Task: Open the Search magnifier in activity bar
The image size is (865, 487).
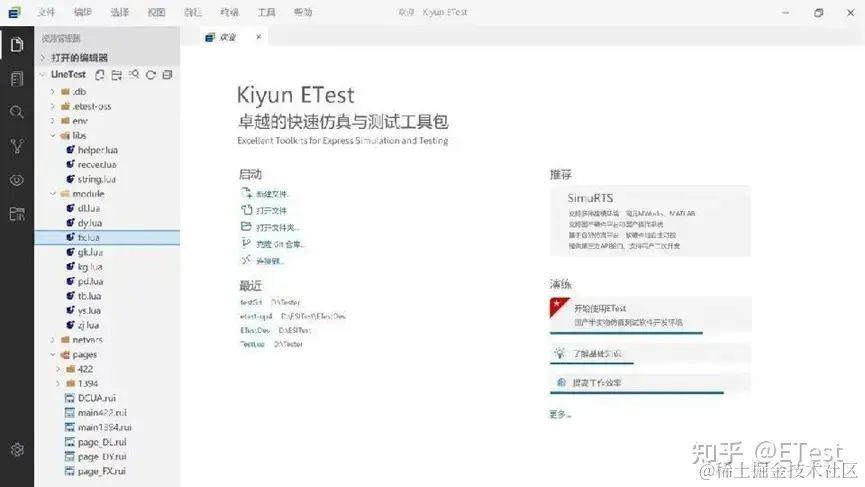Action: point(17,113)
